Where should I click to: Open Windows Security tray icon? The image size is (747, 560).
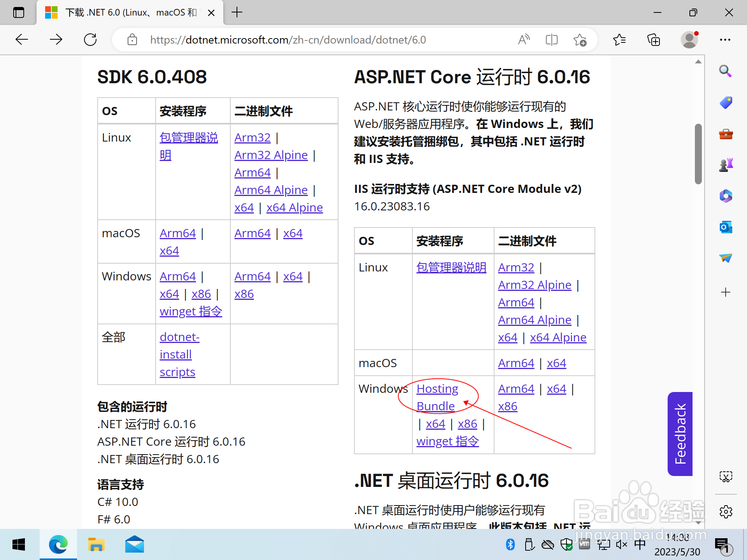coord(566,545)
